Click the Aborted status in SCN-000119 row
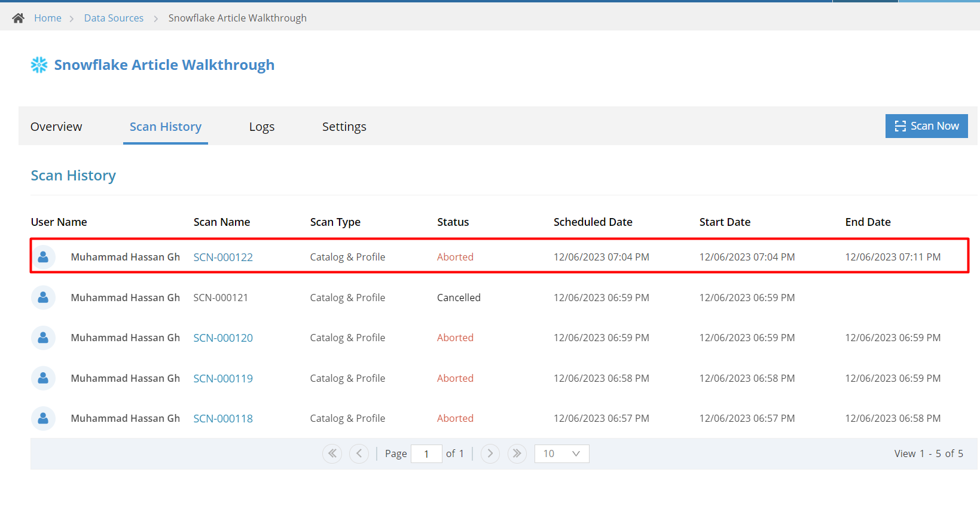The image size is (980, 521). (x=455, y=378)
